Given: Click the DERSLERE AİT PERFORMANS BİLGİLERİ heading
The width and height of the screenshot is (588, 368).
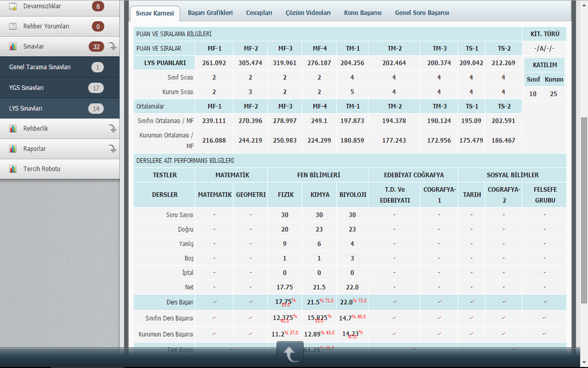Looking at the screenshot, I should click(x=185, y=161).
